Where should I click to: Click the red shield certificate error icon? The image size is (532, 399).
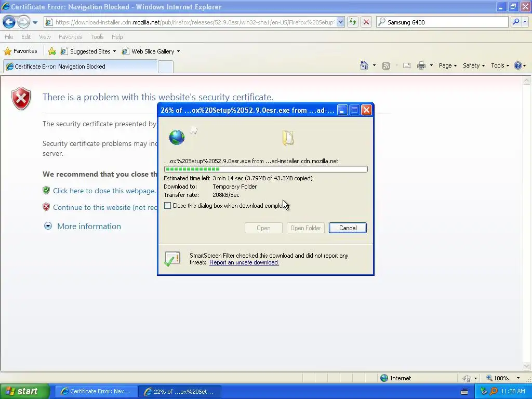coord(21,99)
